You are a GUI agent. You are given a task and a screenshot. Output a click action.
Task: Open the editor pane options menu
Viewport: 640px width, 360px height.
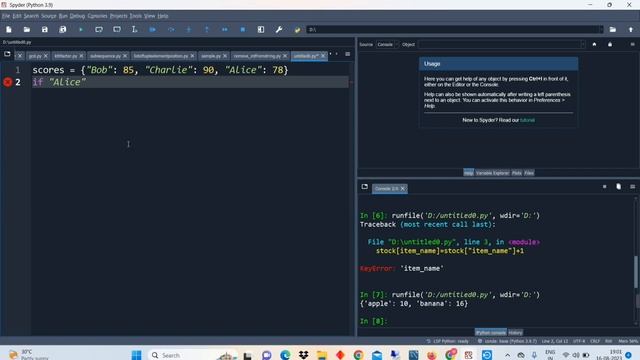tap(347, 54)
